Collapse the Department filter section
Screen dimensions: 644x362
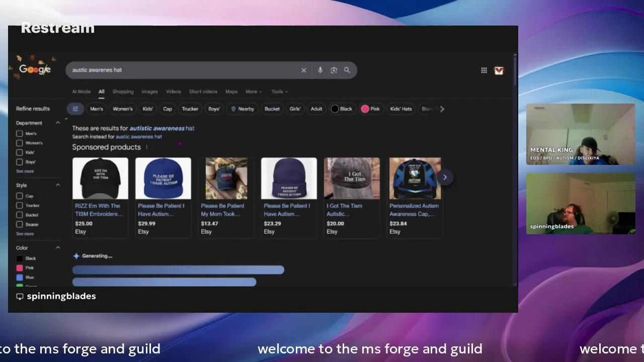(x=58, y=123)
